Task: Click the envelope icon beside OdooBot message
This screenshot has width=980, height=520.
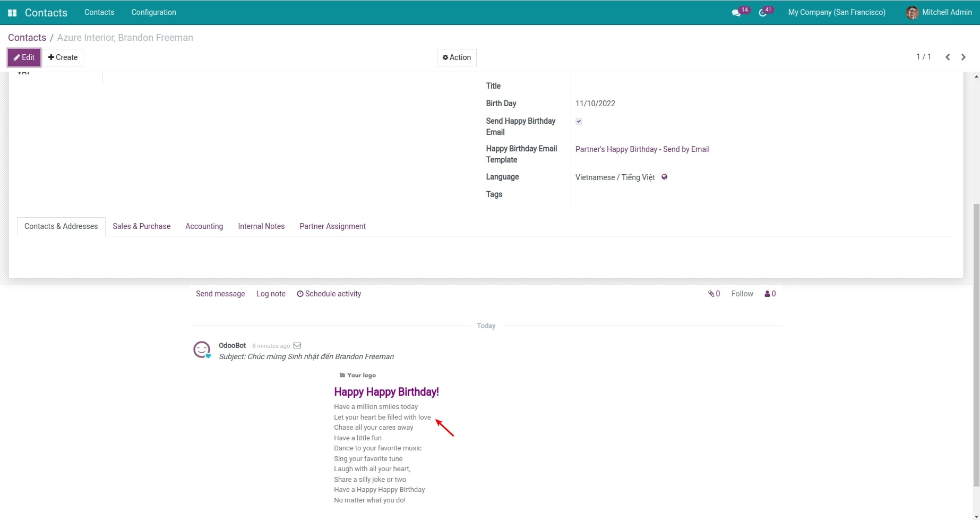Action: click(x=297, y=346)
